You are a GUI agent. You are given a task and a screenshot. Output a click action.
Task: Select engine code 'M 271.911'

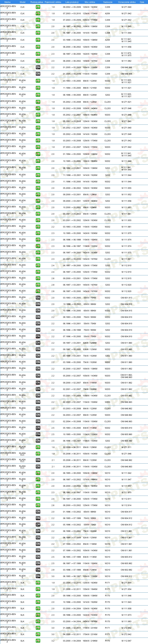pos(127,447)
